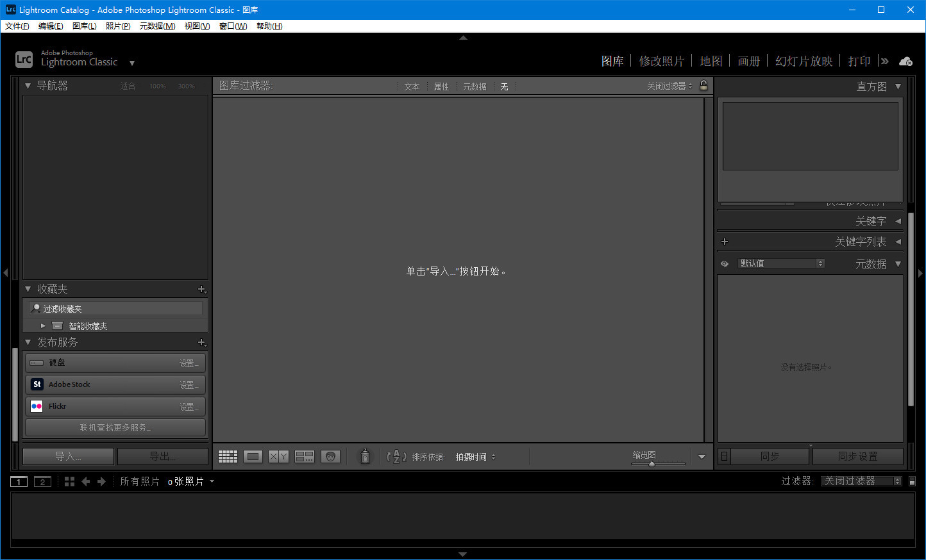Switch to the 修改照片 module
926x560 pixels.
pos(662,60)
